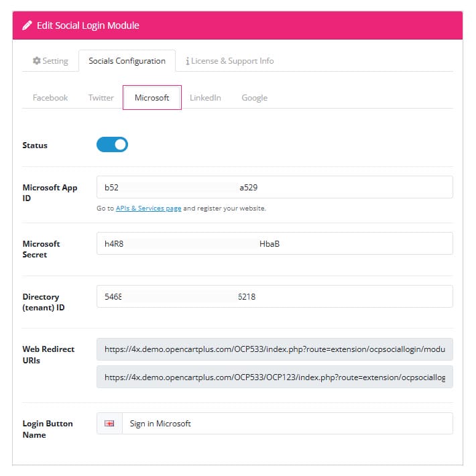Image resolution: width=476 pixels, height=476 pixels.
Task: Click the Web Redirect URIs label
Action: pos(48,355)
